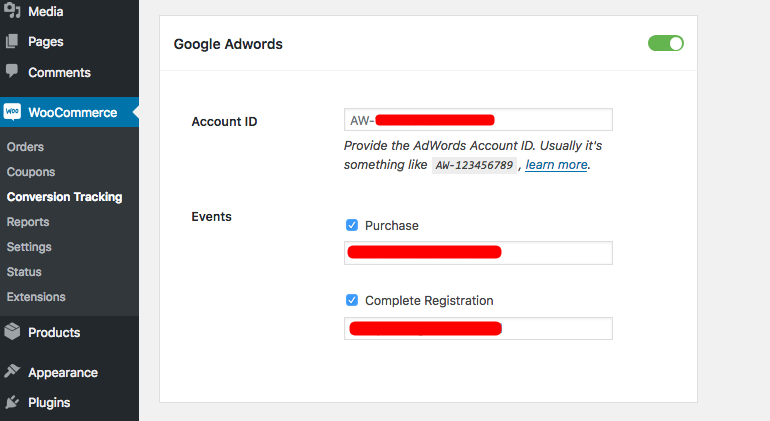Click the Products box icon
770x421 pixels.
coord(12,332)
